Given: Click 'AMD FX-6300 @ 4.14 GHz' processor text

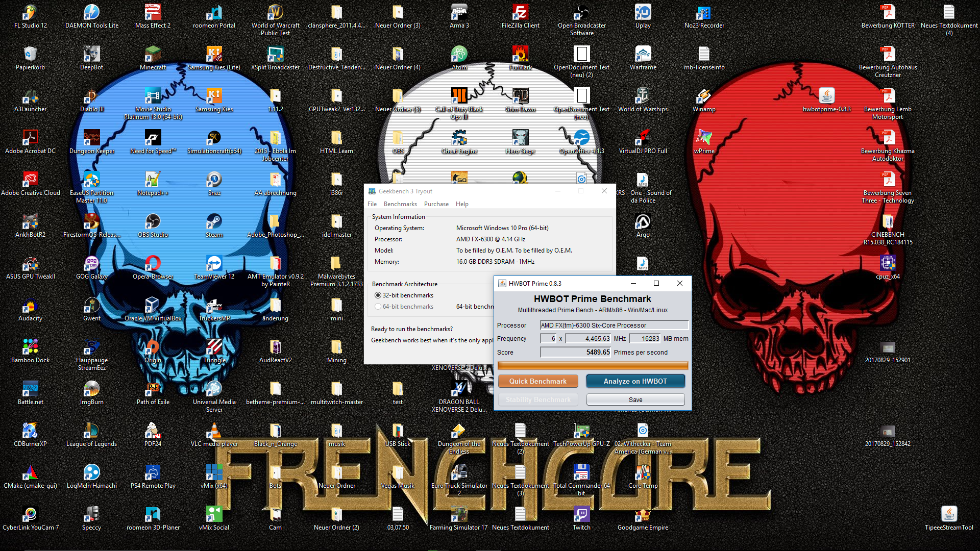Looking at the screenshot, I should [491, 239].
